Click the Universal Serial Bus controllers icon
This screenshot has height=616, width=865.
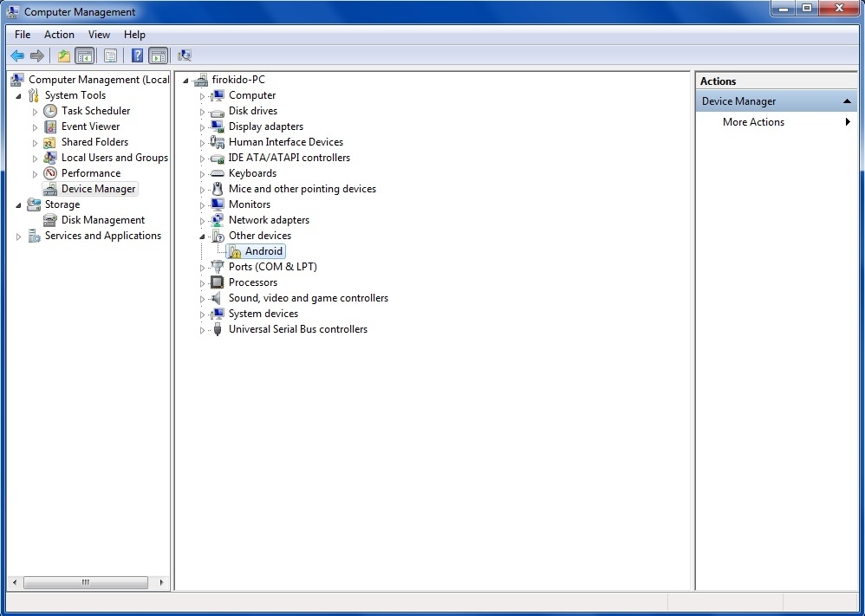pos(218,329)
